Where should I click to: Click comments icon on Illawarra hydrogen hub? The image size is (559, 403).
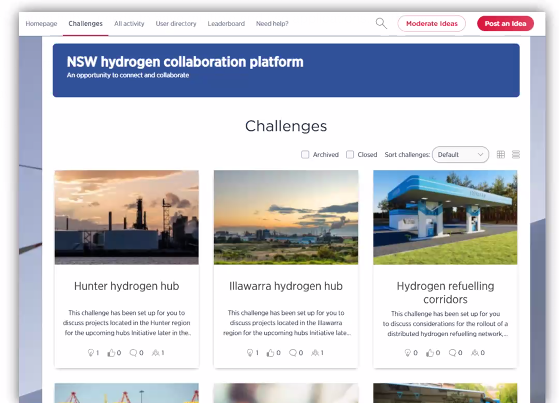click(x=293, y=353)
